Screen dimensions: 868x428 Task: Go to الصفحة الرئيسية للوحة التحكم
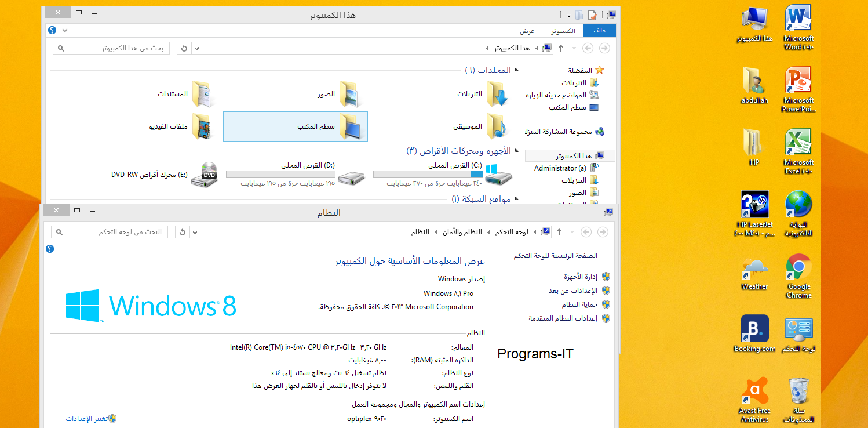coord(555,256)
